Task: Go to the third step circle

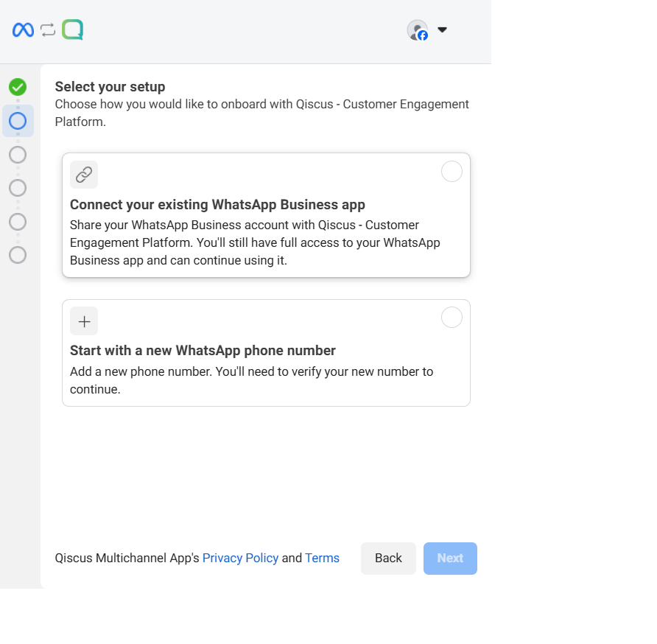Action: pyautogui.click(x=18, y=155)
